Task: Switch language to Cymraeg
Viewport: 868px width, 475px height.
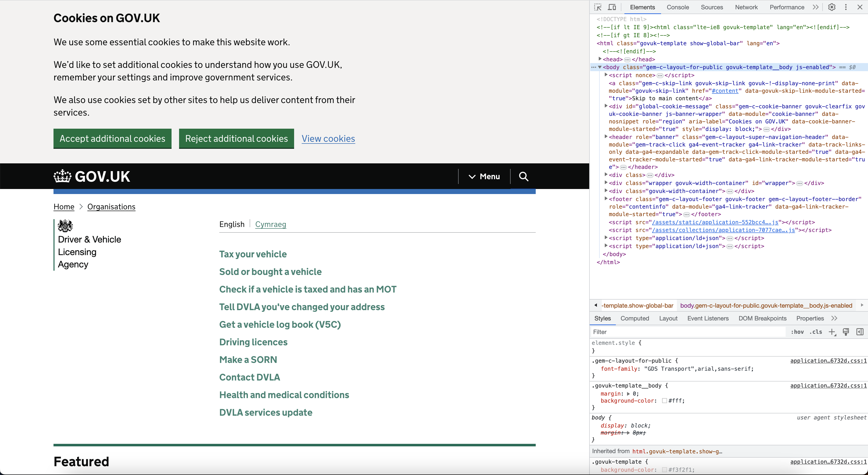Action: (x=270, y=224)
